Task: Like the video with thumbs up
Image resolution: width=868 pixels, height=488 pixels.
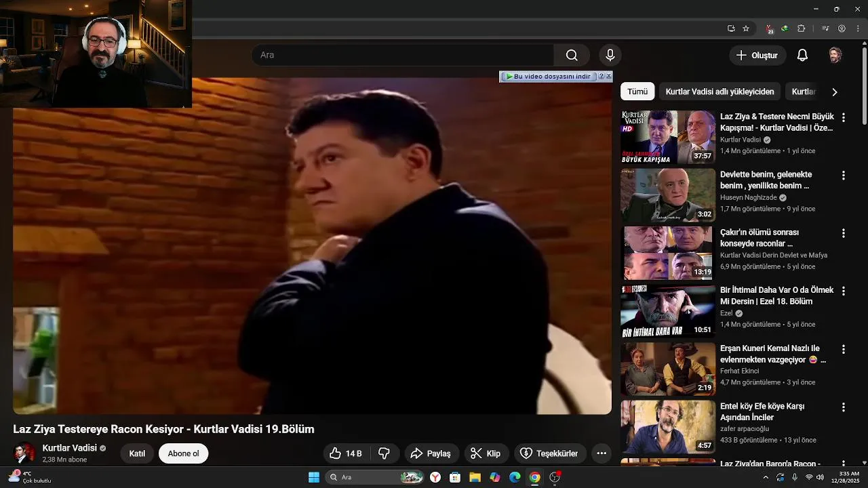Action: click(346, 453)
